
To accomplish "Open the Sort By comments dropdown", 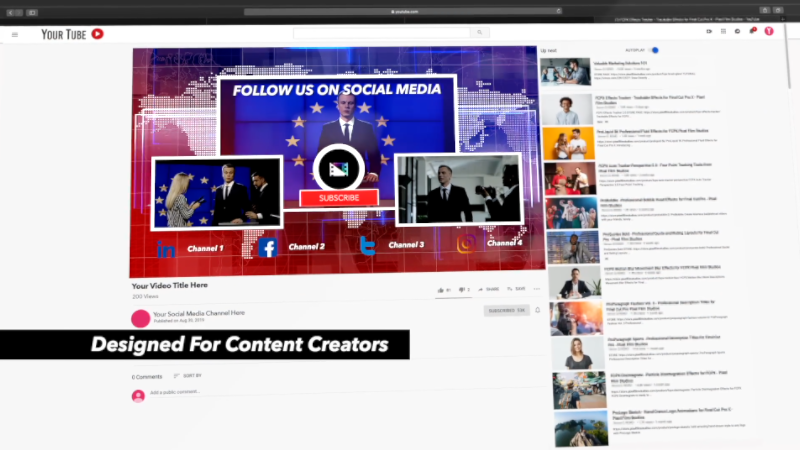I will pos(188,376).
